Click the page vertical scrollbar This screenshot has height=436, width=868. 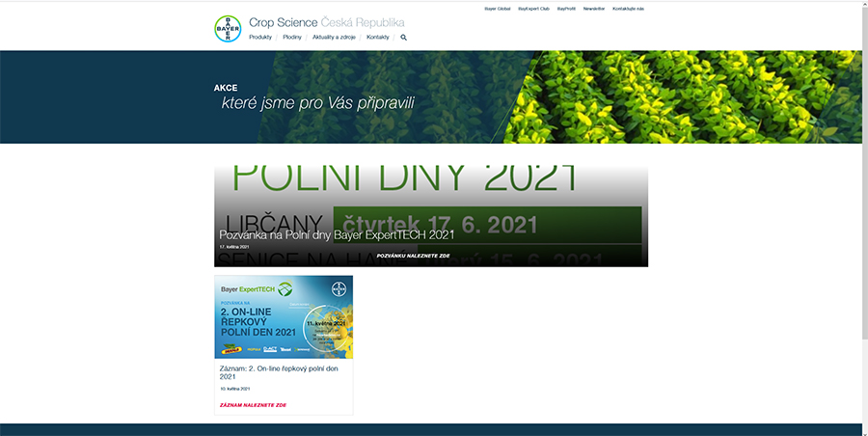pos(864,193)
